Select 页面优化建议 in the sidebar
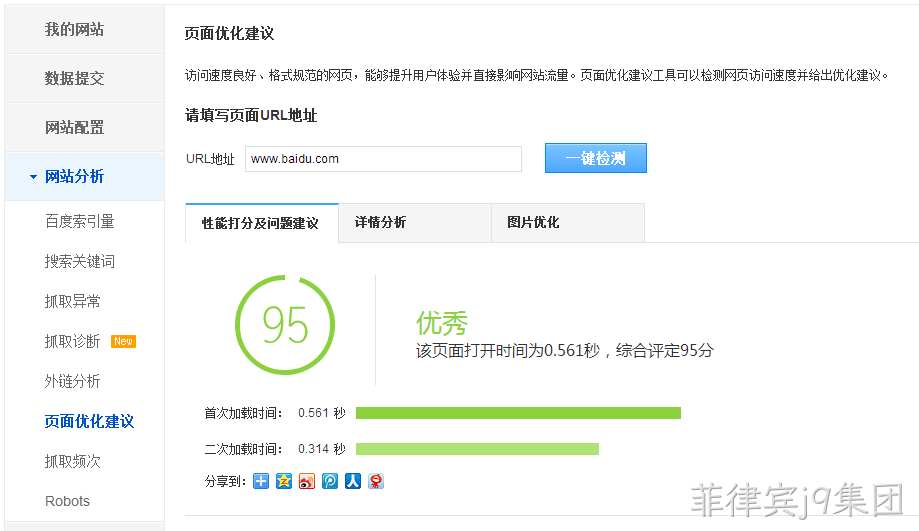The image size is (919, 531). point(89,421)
